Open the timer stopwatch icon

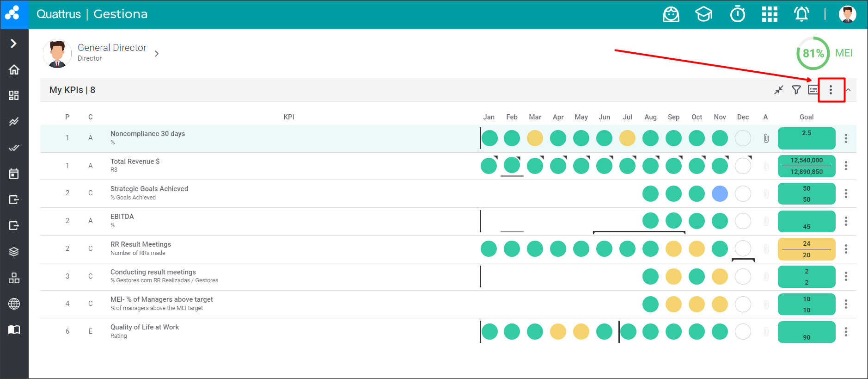(737, 14)
